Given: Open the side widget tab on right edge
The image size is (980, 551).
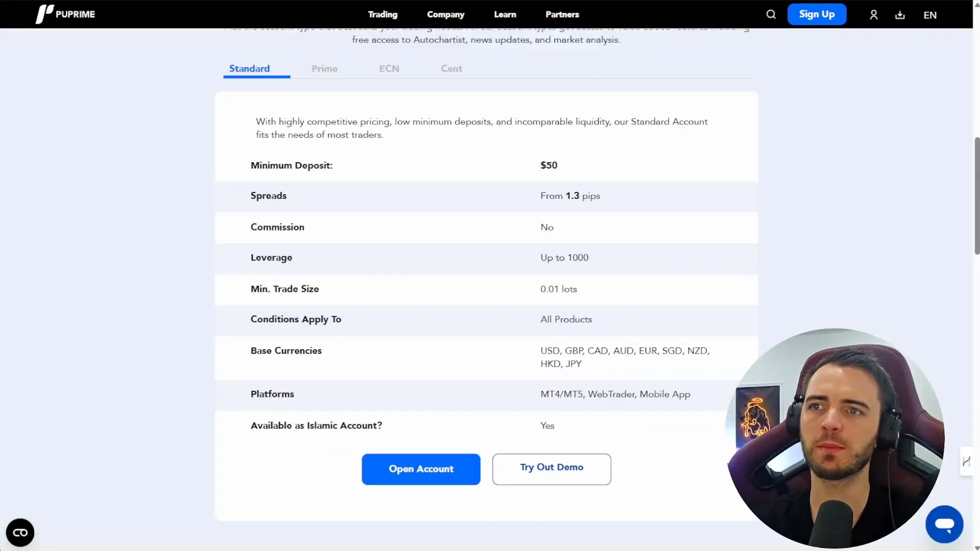Looking at the screenshot, I should [x=966, y=461].
